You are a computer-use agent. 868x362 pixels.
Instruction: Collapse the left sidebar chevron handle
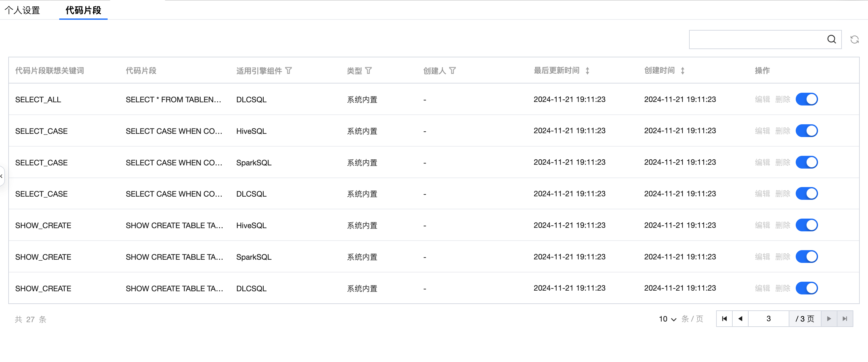2,176
